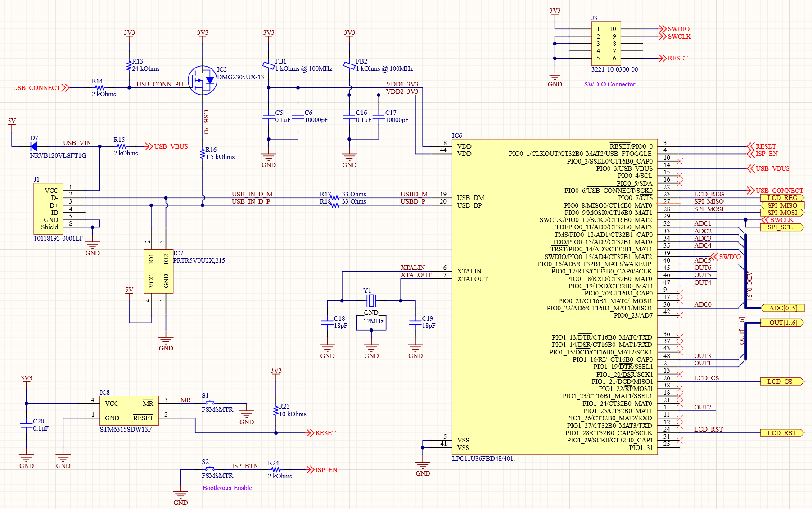Viewport: 812px width, 509px height.
Task: Select the C19 18pF capacitor symbol
Action: (x=415, y=323)
